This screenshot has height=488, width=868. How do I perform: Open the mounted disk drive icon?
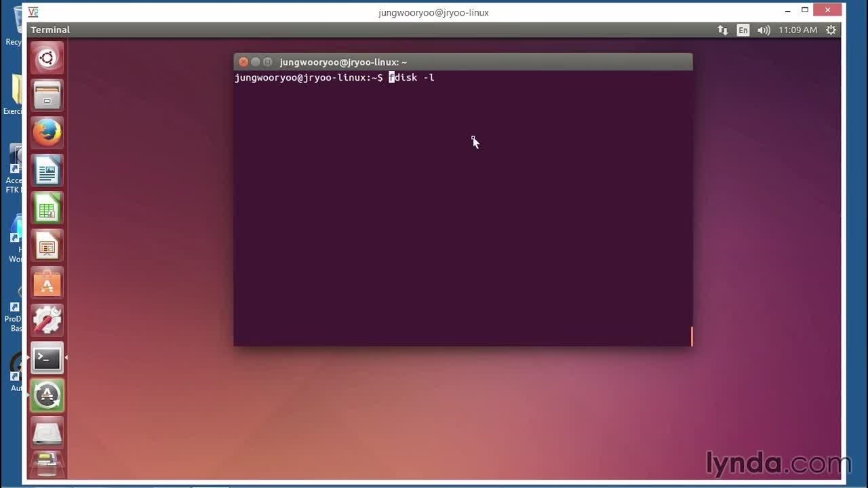tap(47, 432)
